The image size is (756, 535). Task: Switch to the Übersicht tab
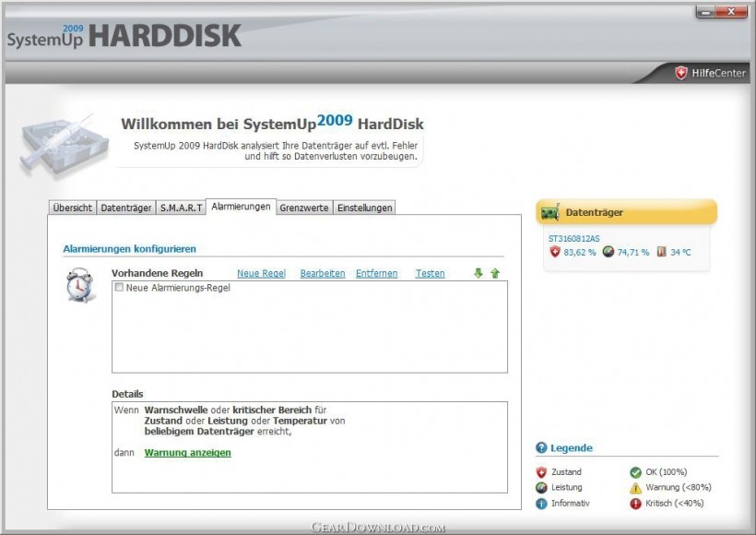pyautogui.click(x=72, y=208)
